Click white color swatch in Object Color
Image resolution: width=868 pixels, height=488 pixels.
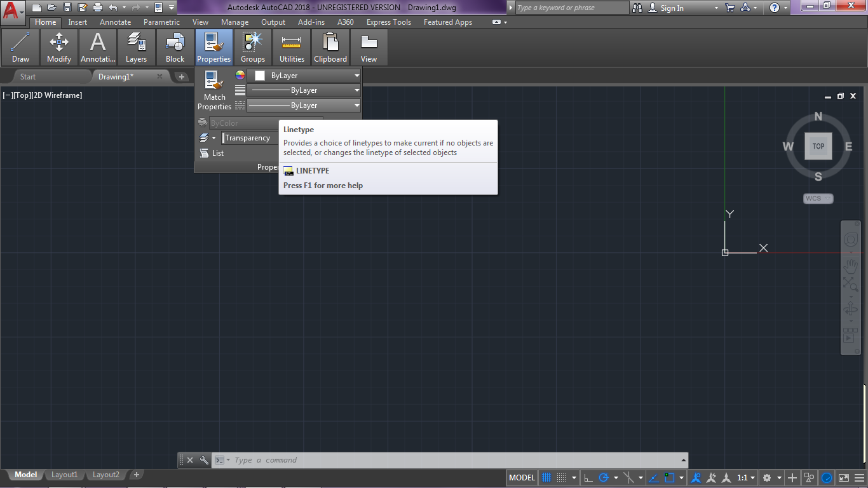pos(259,76)
